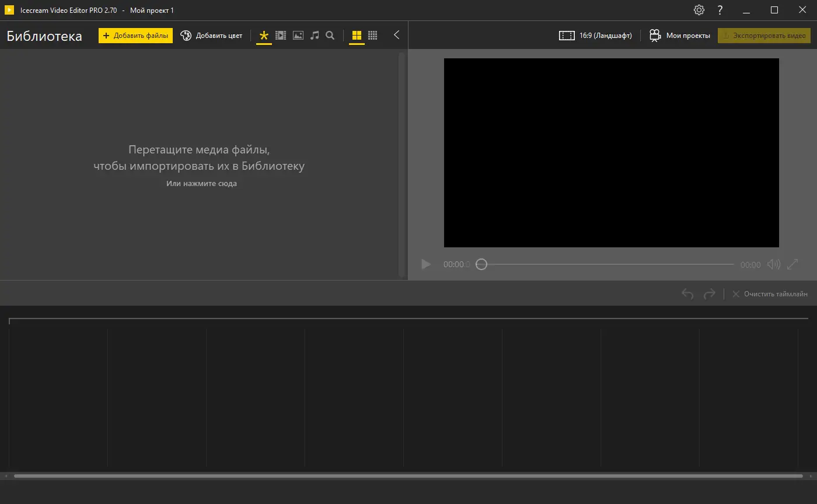Open the settings gear in the title bar
Image resolution: width=817 pixels, height=504 pixels.
coord(699,10)
